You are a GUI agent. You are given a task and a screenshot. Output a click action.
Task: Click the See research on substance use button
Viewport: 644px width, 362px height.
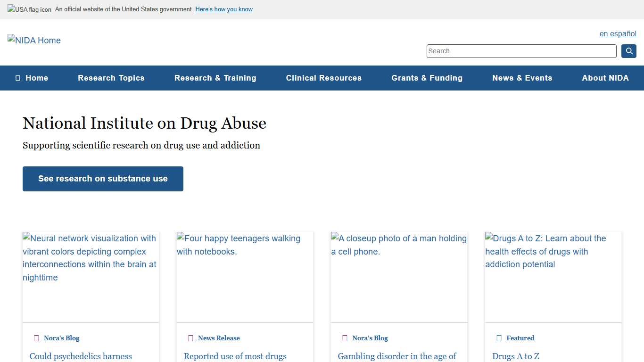[x=103, y=179]
